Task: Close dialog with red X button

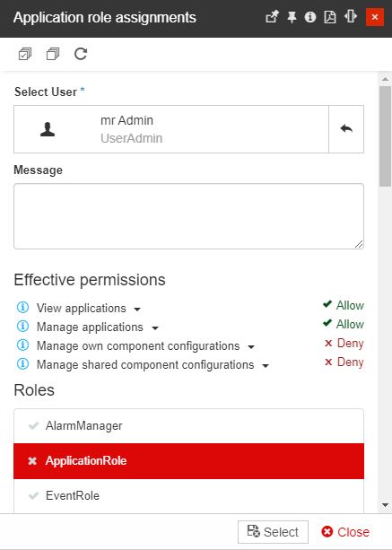Action: [375, 17]
